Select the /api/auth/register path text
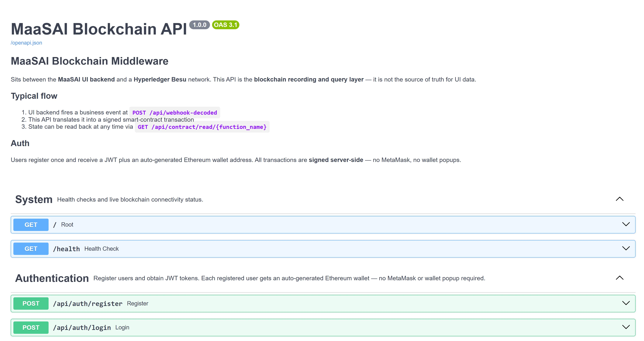This screenshot has height=341, width=644. point(88,304)
